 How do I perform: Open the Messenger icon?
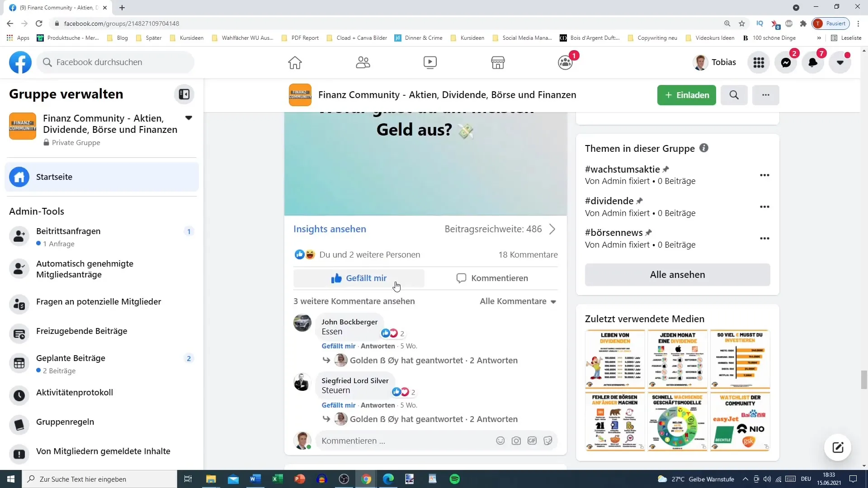click(786, 62)
